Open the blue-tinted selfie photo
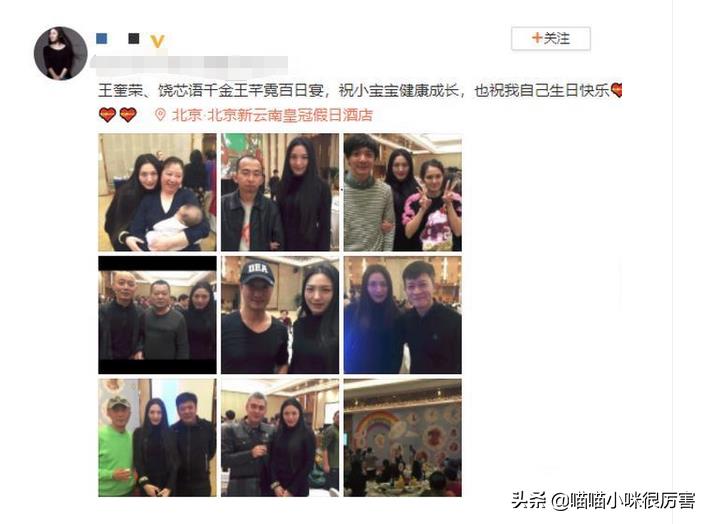Viewport: 710px width, 524px height. [403, 315]
